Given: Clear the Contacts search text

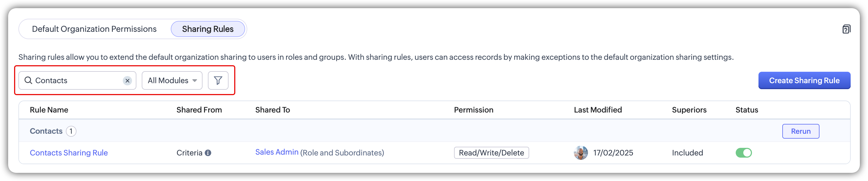Looking at the screenshot, I should coord(127,81).
